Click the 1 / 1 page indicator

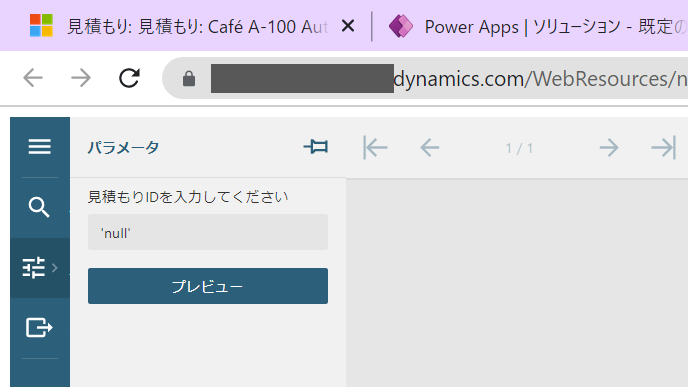pos(519,148)
